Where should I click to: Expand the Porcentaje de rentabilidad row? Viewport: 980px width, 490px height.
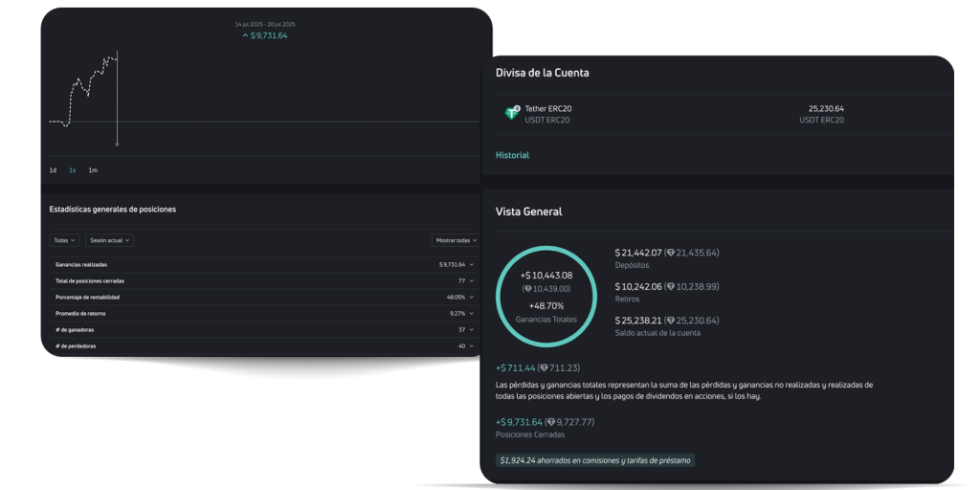click(472, 297)
